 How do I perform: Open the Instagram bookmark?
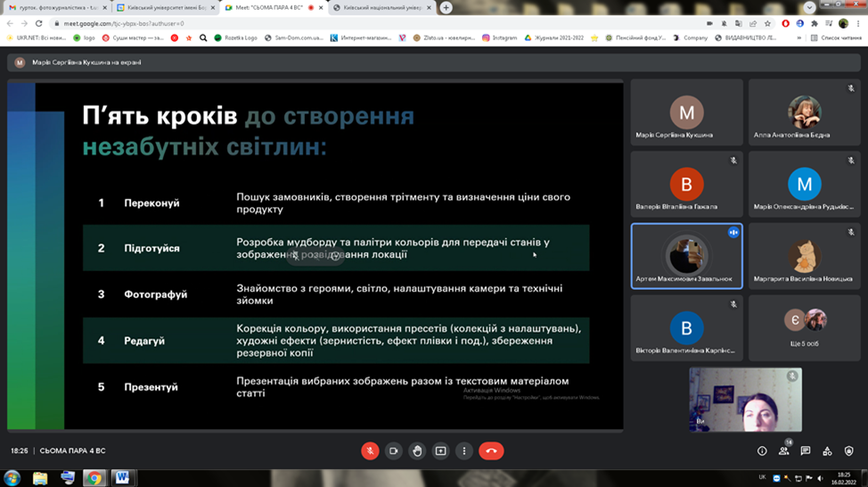click(x=499, y=37)
